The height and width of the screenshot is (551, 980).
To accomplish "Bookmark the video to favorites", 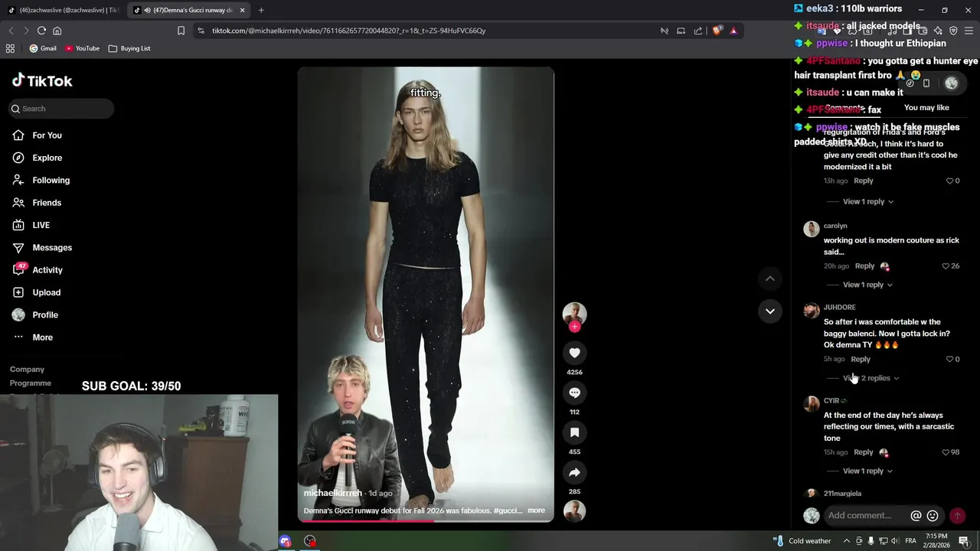I will coord(574,432).
